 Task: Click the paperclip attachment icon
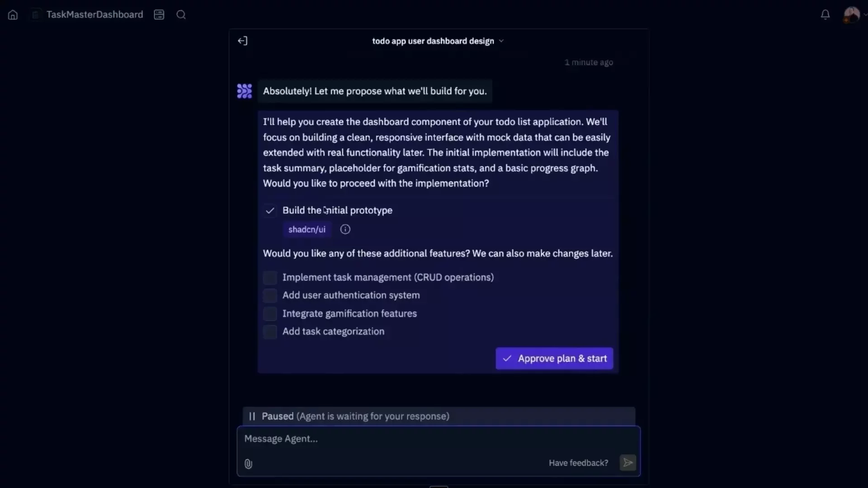point(248,464)
